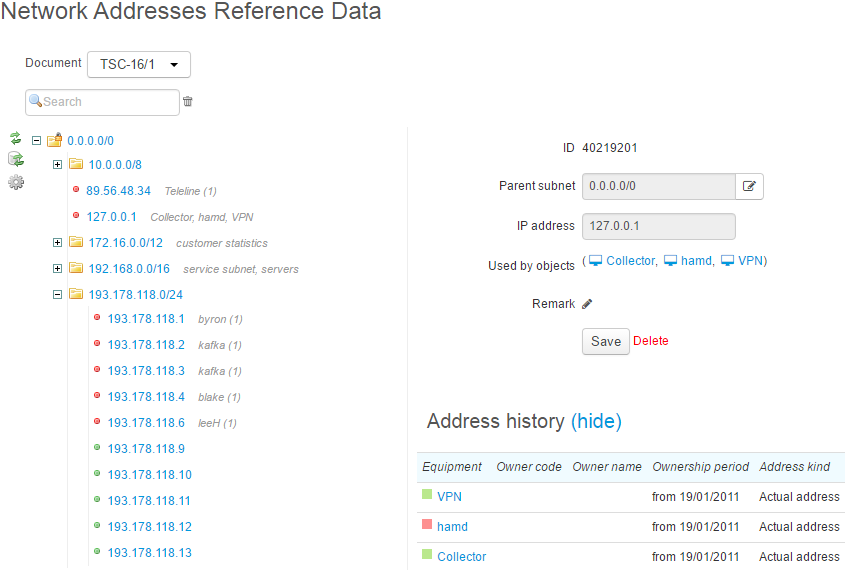The width and height of the screenshot is (848, 570).
Task: Click the Parent subnet field 0.0.0.0/0
Action: pos(659,186)
